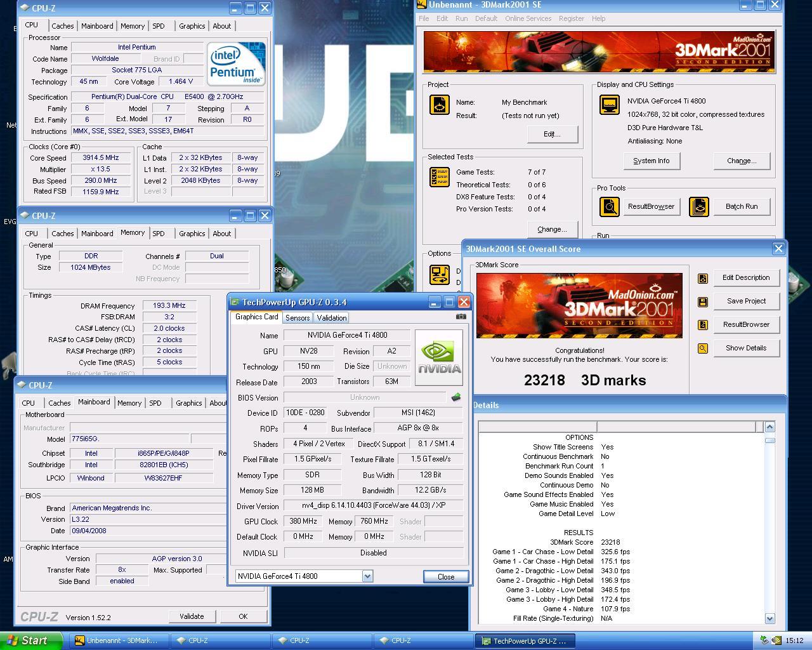Open the Start menu

click(32, 640)
